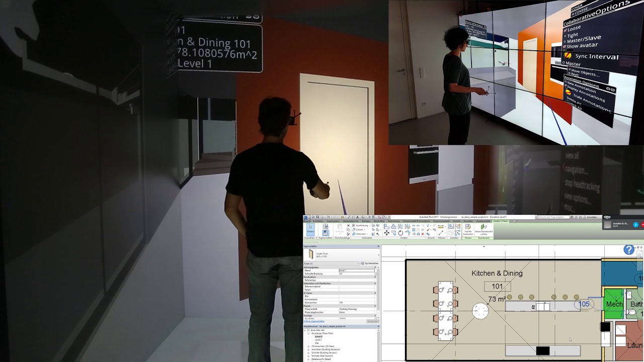
Task: Click door tag 105 in floor plan
Action: [x=584, y=304]
